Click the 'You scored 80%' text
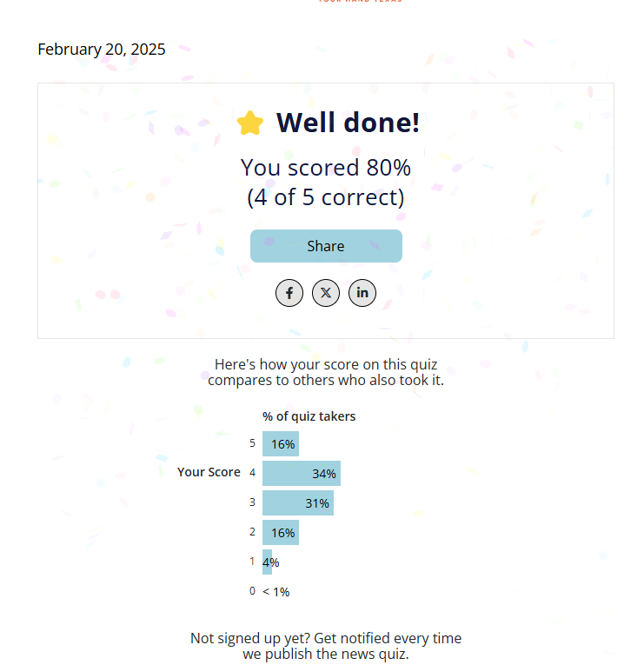Viewport: 644px width, 665px height. click(x=326, y=168)
